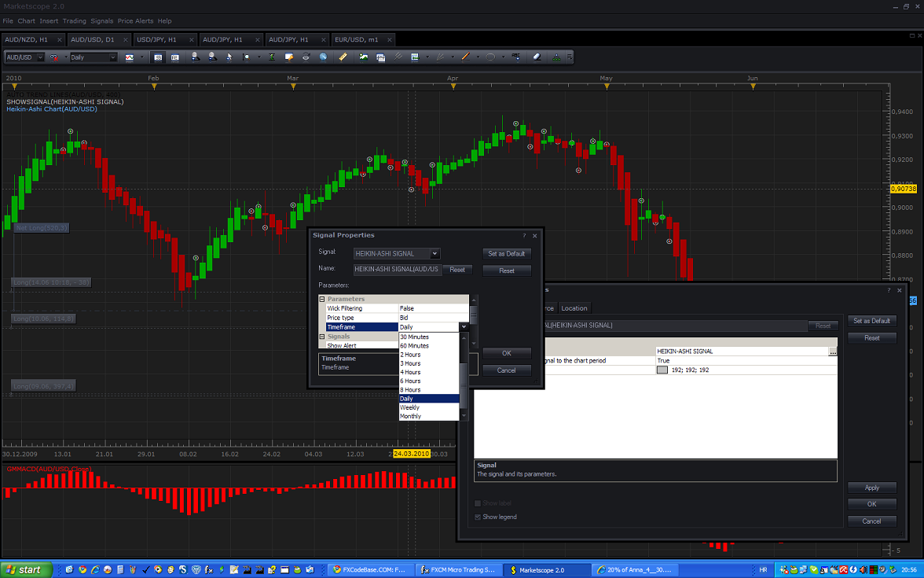
Task: Click the list window icon with green arrow
Action: 415,57
